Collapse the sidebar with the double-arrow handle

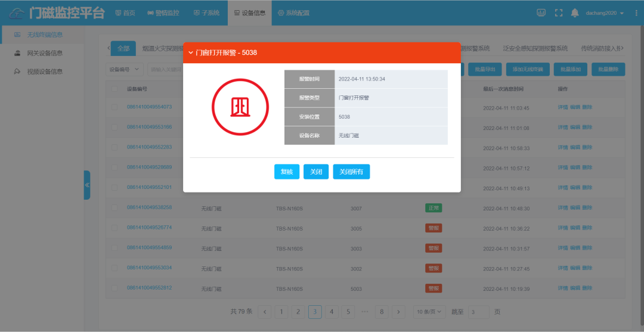coord(87,185)
